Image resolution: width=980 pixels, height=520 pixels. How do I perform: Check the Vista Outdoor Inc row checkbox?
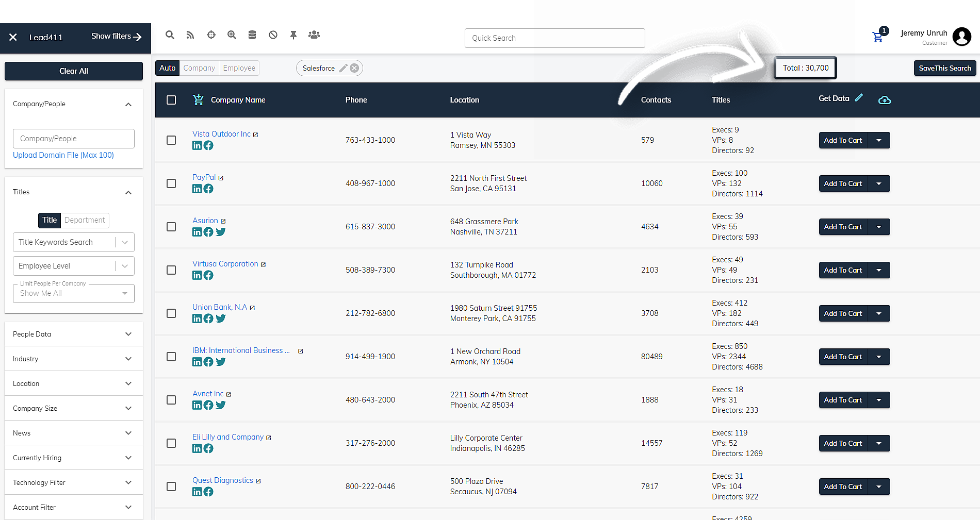pos(171,140)
